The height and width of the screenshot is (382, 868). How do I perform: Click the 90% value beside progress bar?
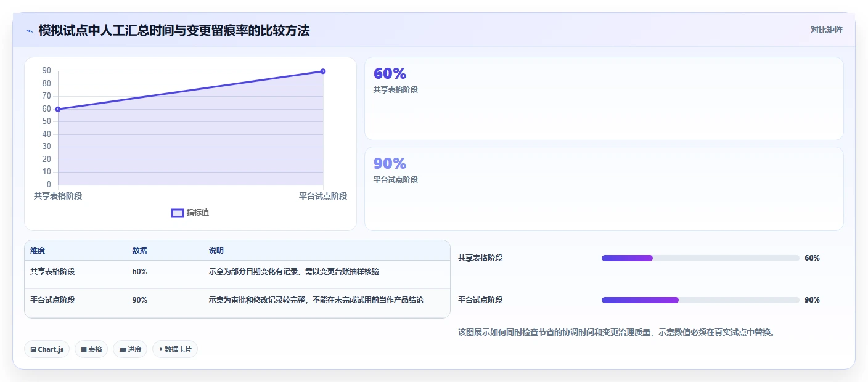(812, 300)
